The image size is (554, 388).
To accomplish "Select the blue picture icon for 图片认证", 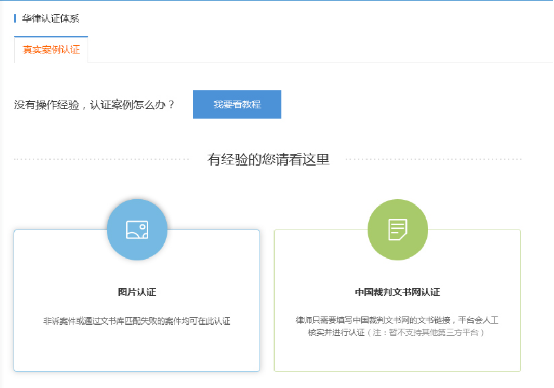I will [x=137, y=230].
